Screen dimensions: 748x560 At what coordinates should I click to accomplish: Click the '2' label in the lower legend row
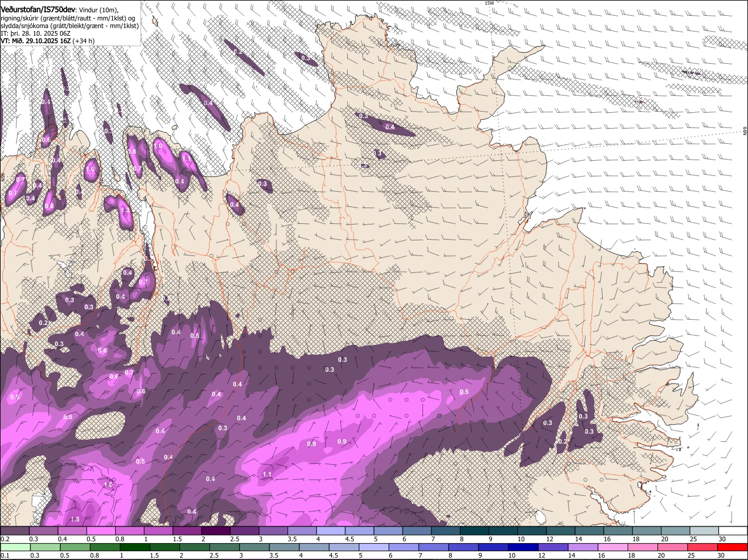[181, 555]
